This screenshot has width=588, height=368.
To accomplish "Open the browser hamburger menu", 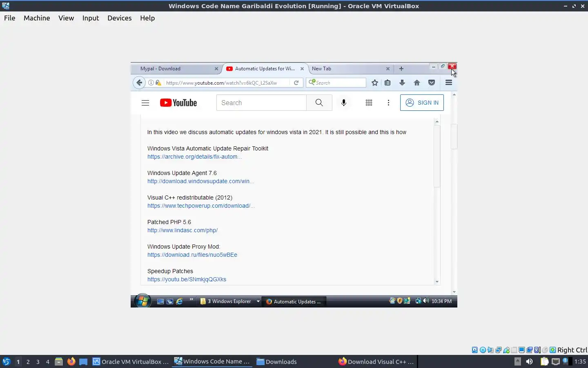I will [449, 83].
